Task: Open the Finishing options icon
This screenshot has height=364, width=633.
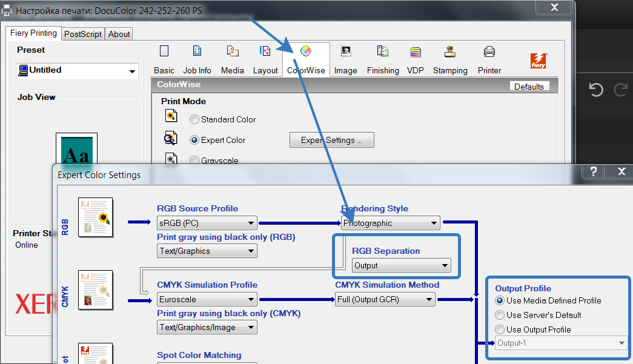Action: tap(383, 51)
